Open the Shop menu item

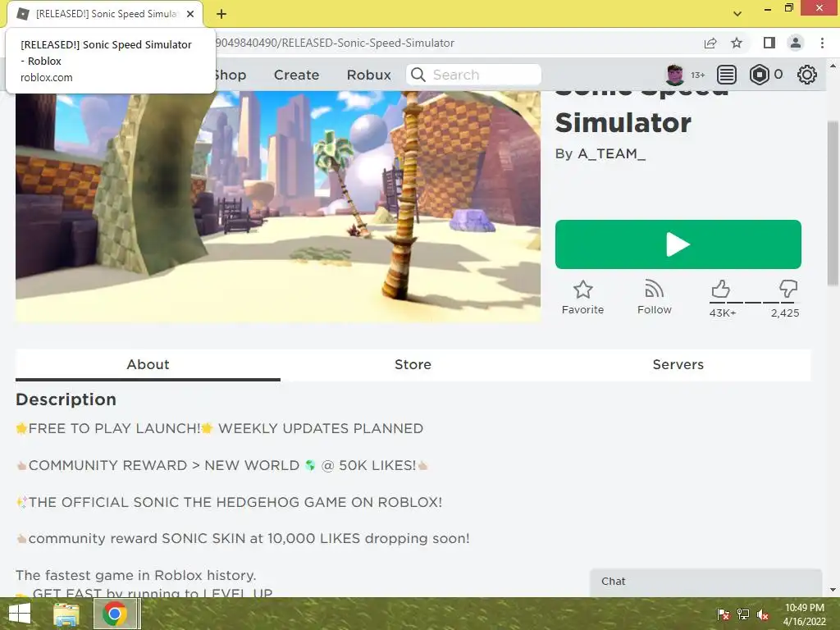pyautogui.click(x=230, y=75)
